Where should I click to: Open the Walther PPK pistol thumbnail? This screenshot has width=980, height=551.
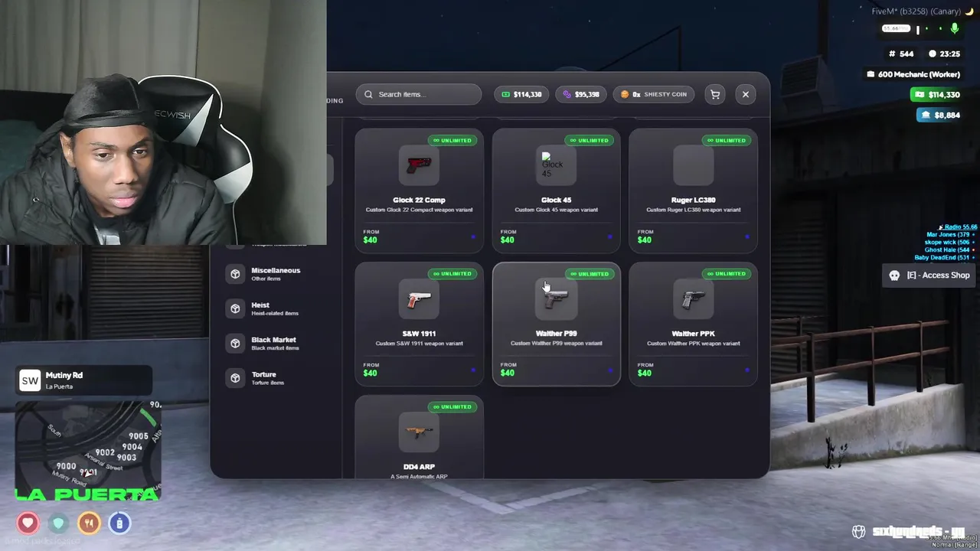693,298
